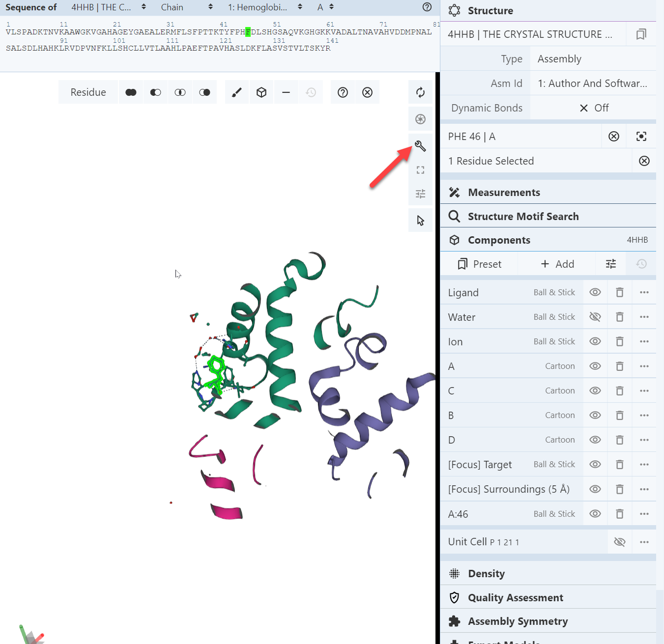Turn Dynamic Bonds off toggle
The width and height of the screenshot is (664, 644).
[x=593, y=108]
